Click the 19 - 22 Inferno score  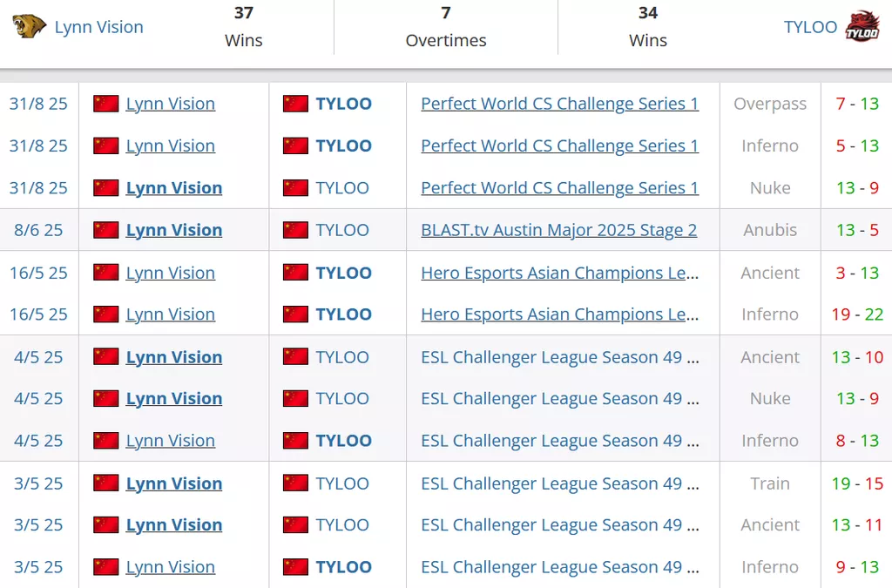[857, 314]
